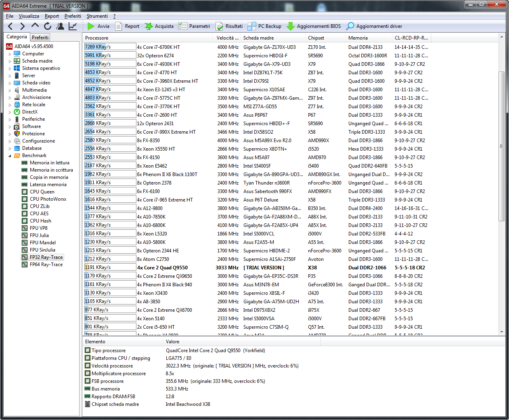Open Memoria in scrittura benchmark icon

click(x=25, y=170)
